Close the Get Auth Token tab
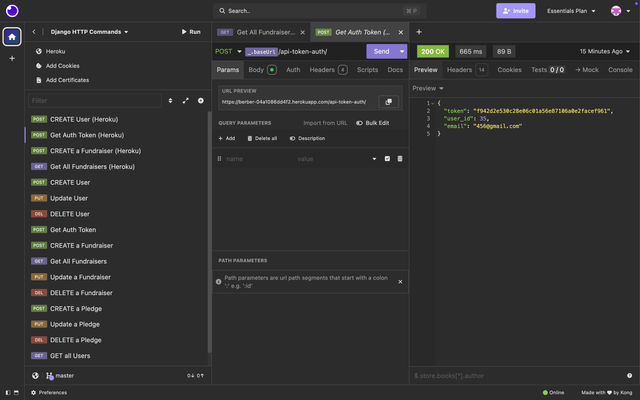640x400 pixels. [401, 32]
